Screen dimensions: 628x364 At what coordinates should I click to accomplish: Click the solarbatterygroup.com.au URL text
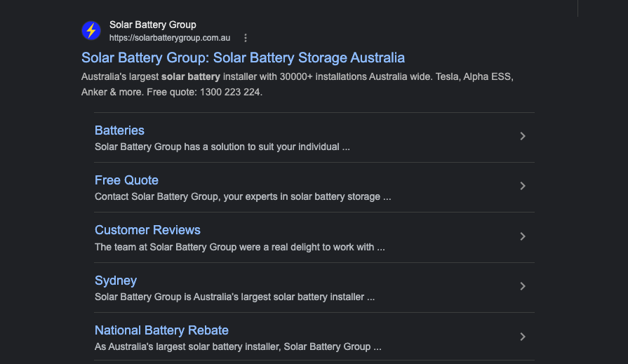[170, 38]
